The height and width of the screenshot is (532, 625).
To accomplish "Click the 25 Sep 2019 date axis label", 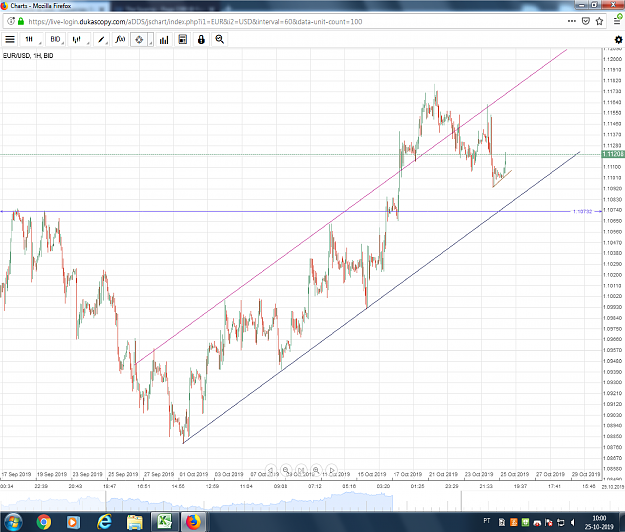I will coord(123,474).
